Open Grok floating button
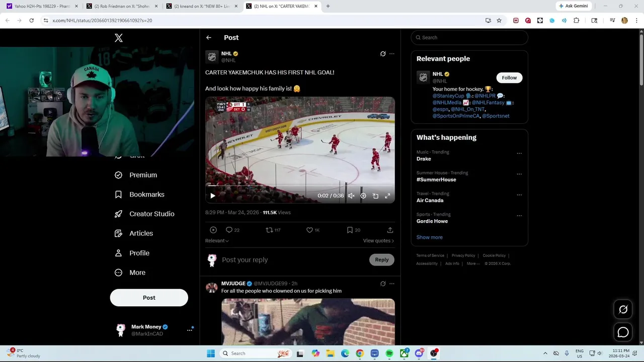The width and height of the screenshot is (644, 362). pyautogui.click(x=623, y=310)
